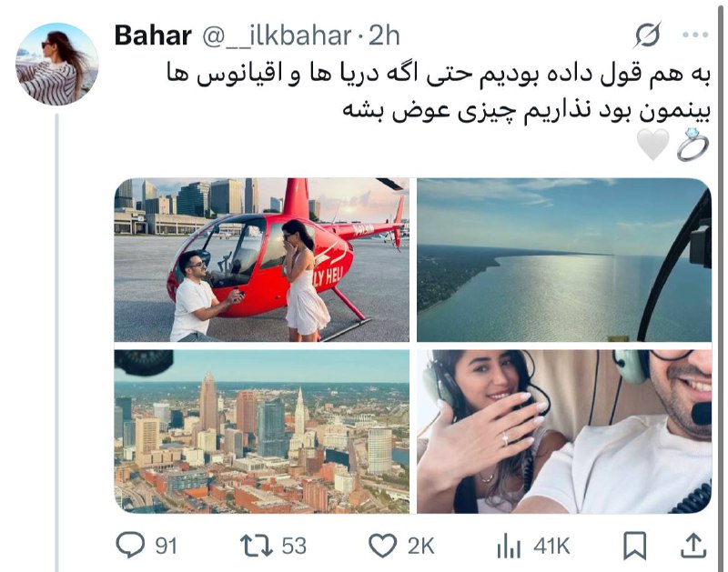Share the tweet via upload icon
728x572 pixels.
693,546
